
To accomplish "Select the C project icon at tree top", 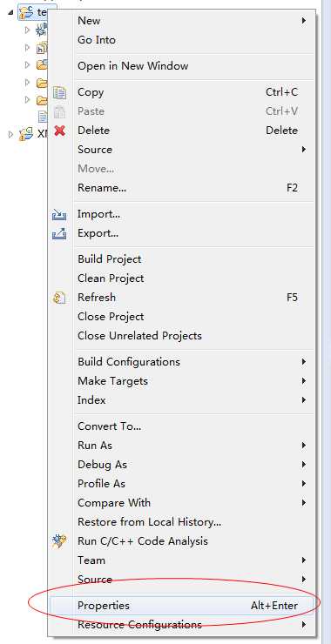I will (26, 12).
